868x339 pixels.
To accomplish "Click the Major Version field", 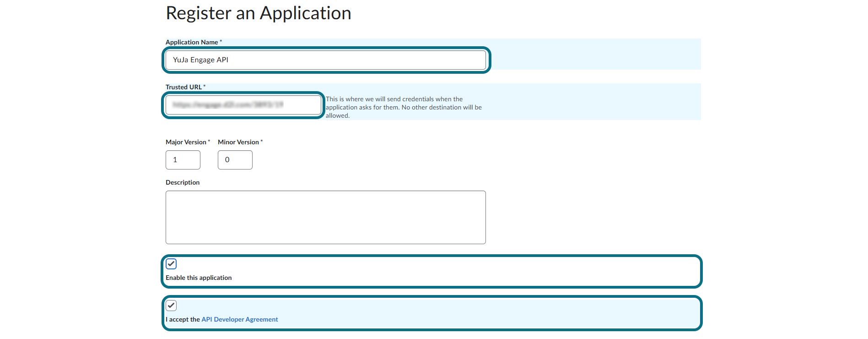I will pos(183,160).
